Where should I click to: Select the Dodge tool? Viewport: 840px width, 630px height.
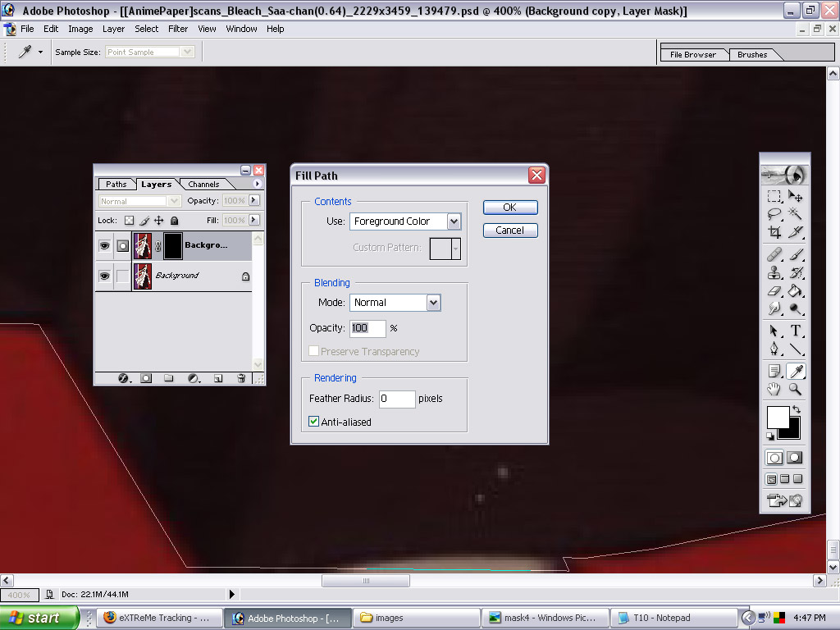(796, 308)
